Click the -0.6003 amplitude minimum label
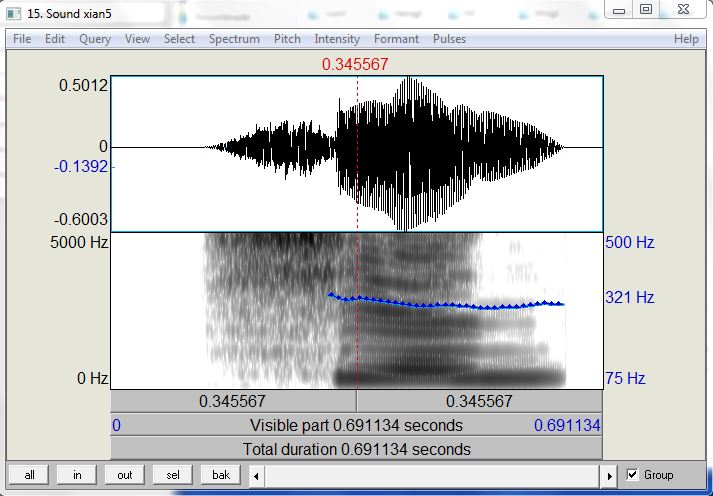Viewport: 713px width, 496px height. pyautogui.click(x=81, y=220)
